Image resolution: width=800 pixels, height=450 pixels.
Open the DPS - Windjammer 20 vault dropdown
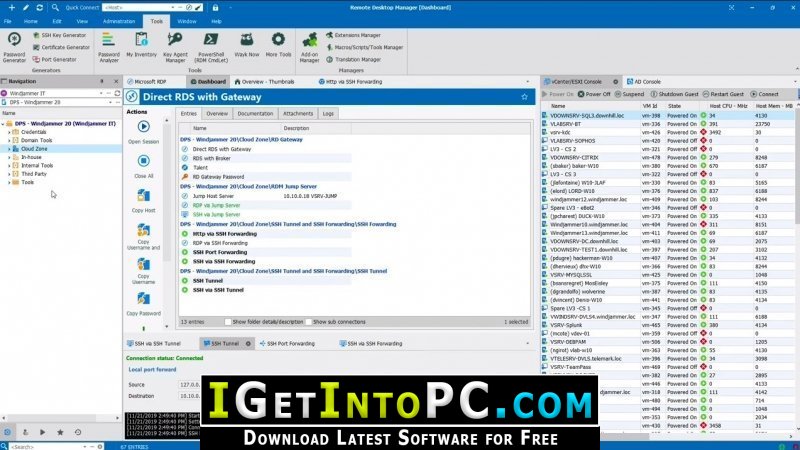coord(110,103)
